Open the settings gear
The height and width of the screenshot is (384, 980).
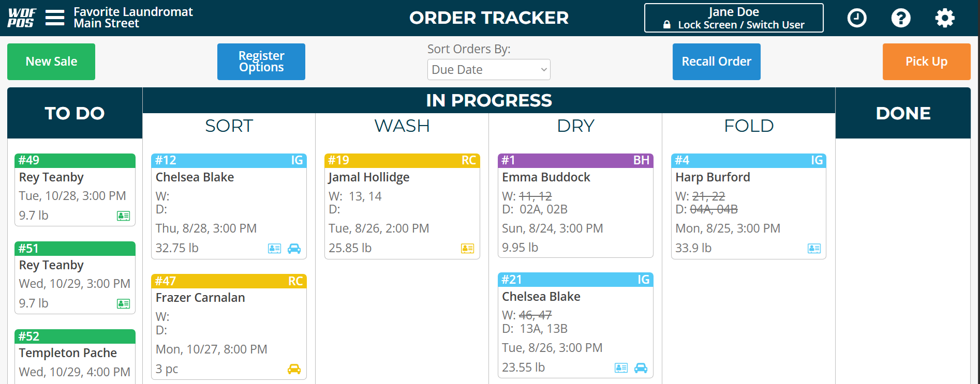(945, 17)
